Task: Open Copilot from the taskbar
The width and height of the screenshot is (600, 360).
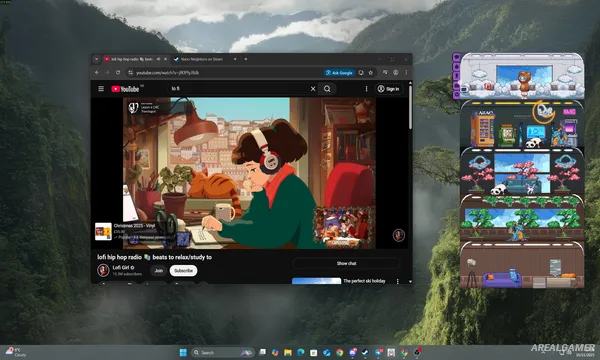Action: pyautogui.click(x=275, y=352)
